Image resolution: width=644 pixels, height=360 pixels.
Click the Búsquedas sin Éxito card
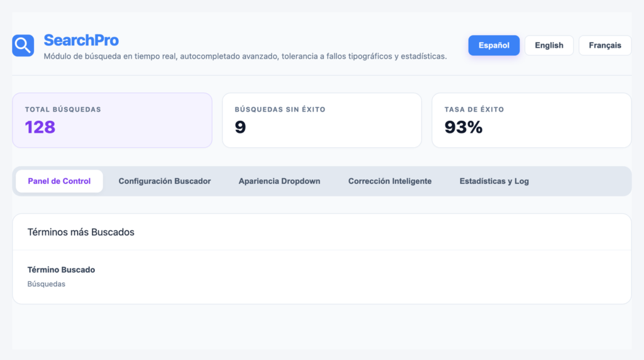pyautogui.click(x=321, y=120)
